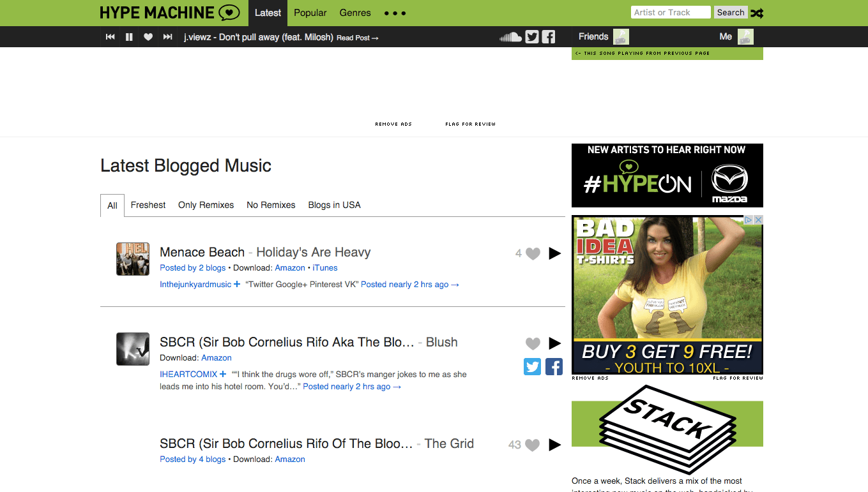Click the SBCR Blush album thumbnail
Viewport: 868px width, 492px height.
click(x=133, y=349)
